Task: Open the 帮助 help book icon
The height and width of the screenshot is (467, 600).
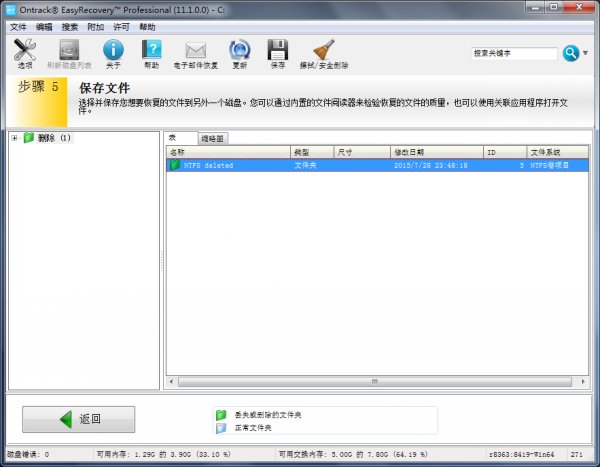Action: click(x=152, y=54)
